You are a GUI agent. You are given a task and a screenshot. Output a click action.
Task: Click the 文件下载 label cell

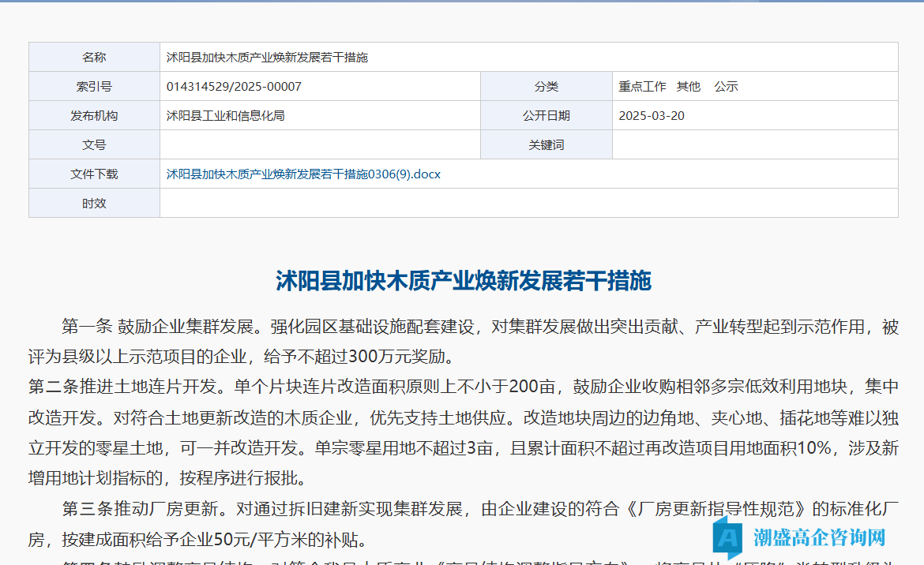tap(94, 174)
